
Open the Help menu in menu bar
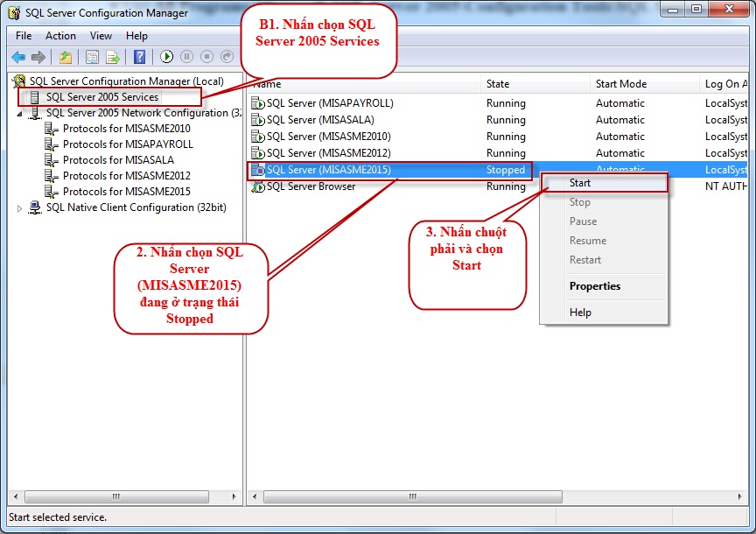tap(136, 36)
